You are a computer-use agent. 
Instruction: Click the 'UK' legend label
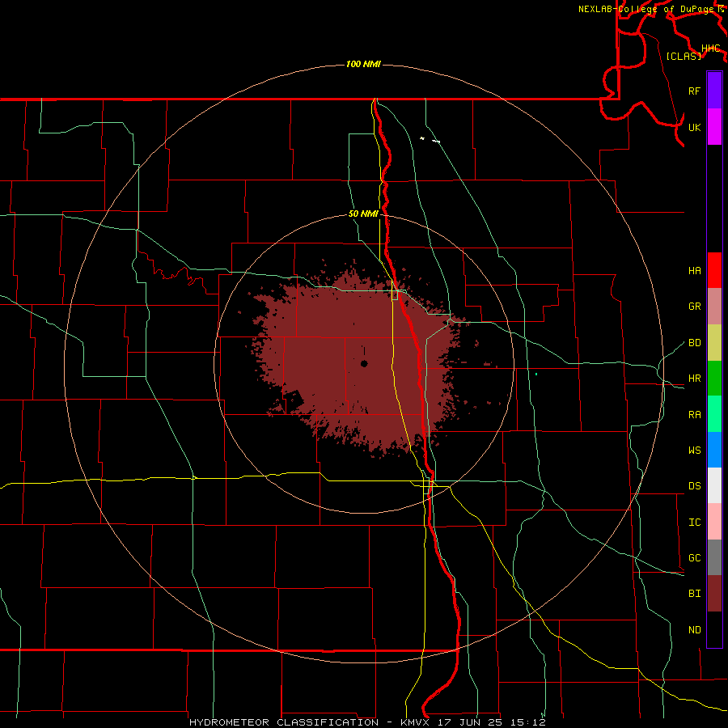(695, 128)
